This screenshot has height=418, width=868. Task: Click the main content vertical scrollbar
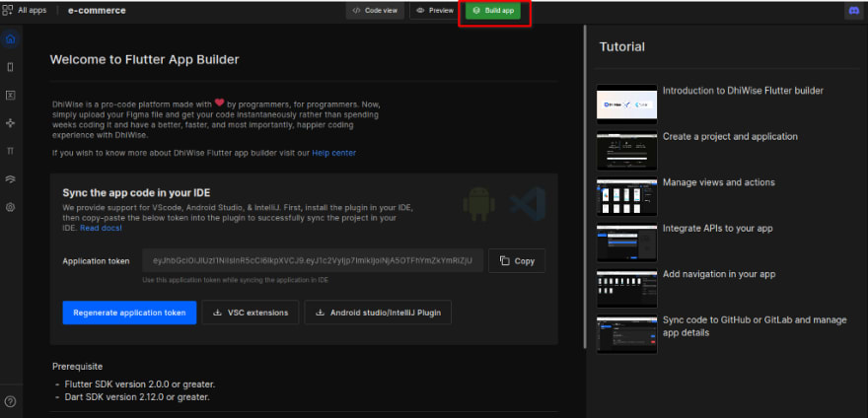(x=584, y=186)
